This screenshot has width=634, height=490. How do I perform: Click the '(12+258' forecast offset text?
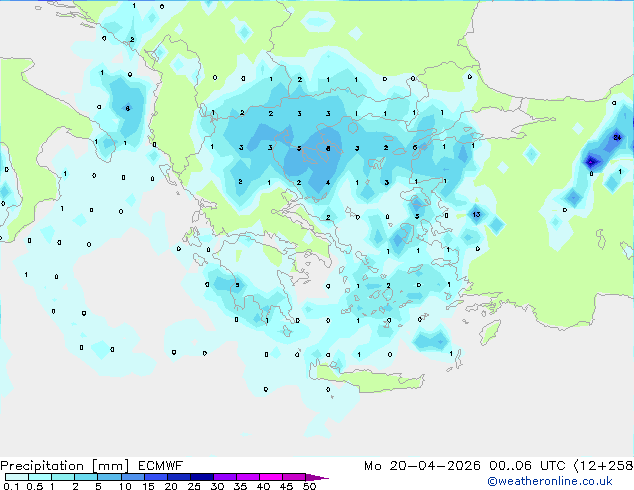click(603, 466)
